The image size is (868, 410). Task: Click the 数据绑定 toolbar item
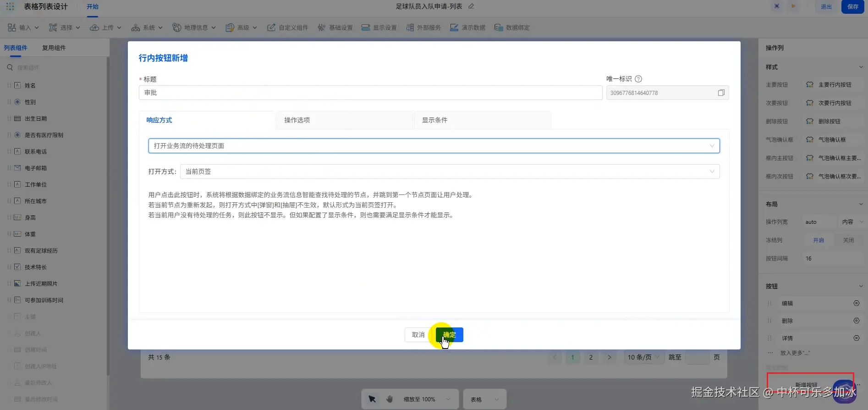(512, 28)
